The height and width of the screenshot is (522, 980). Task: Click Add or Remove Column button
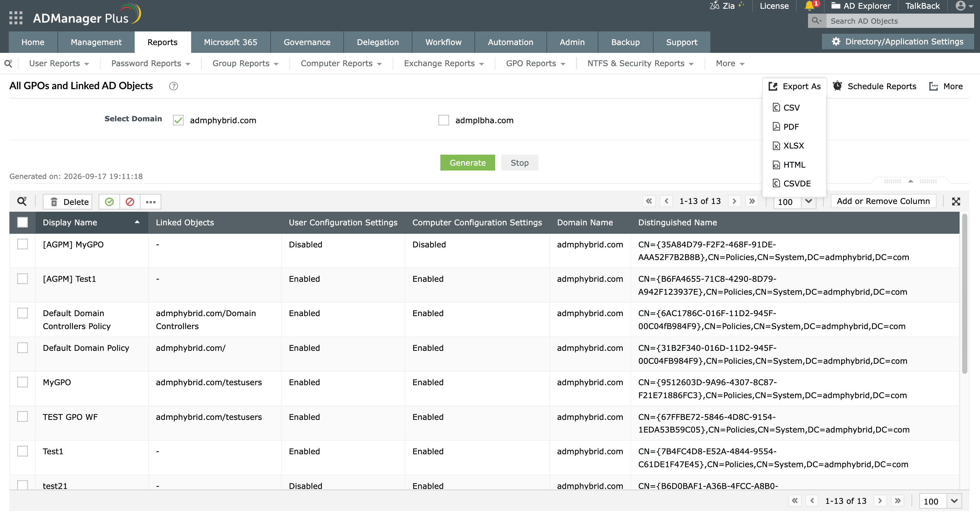point(883,201)
